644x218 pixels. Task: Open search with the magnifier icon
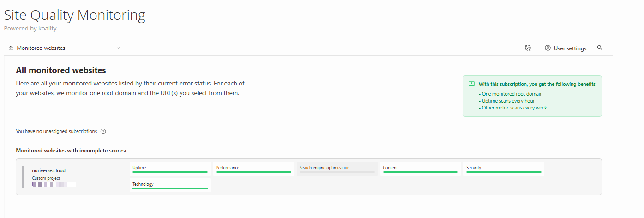[x=600, y=48]
